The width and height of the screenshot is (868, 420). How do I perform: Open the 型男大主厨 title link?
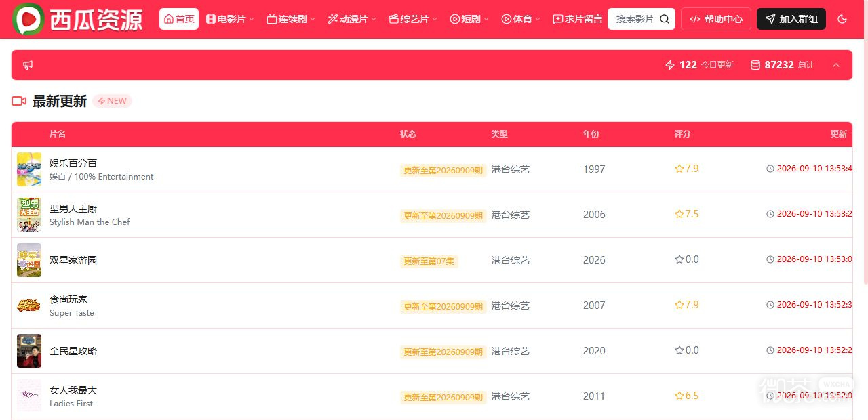[x=73, y=209]
